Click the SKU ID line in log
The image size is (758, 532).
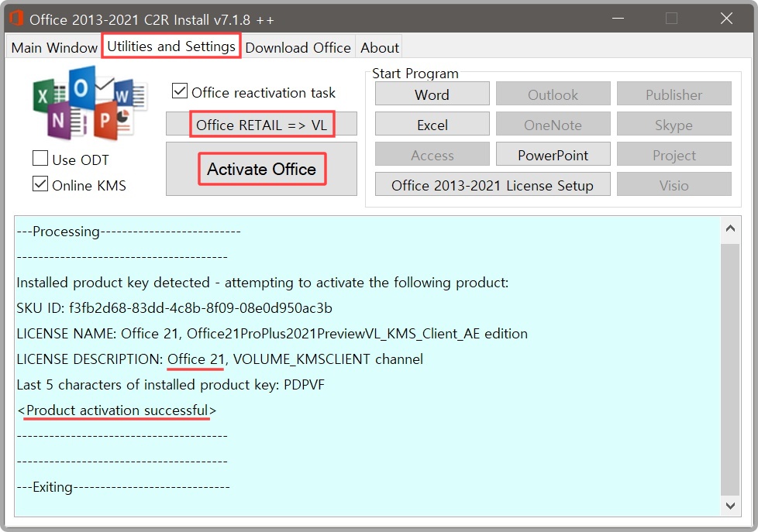point(174,307)
